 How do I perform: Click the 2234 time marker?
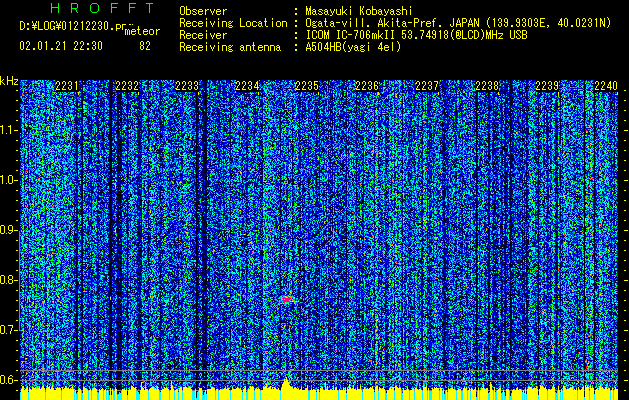[247, 86]
